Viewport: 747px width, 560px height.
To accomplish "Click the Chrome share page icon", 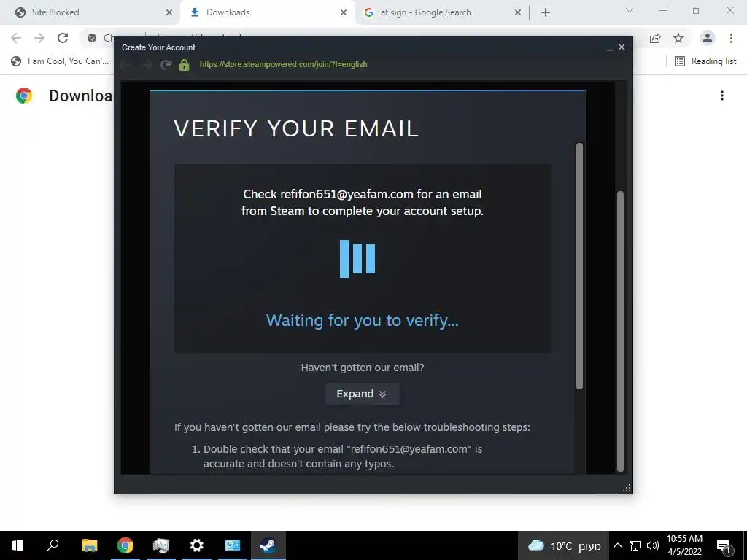I will pos(656,38).
